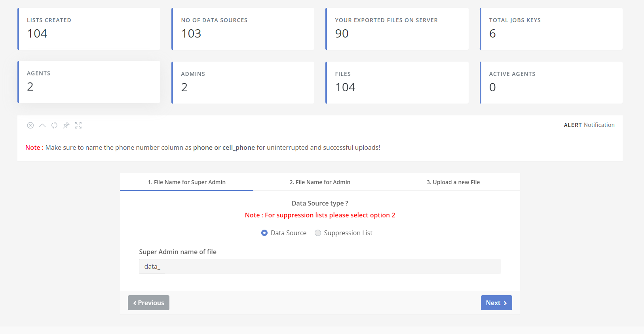
Task: Open the Files stat card
Action: coord(397,83)
